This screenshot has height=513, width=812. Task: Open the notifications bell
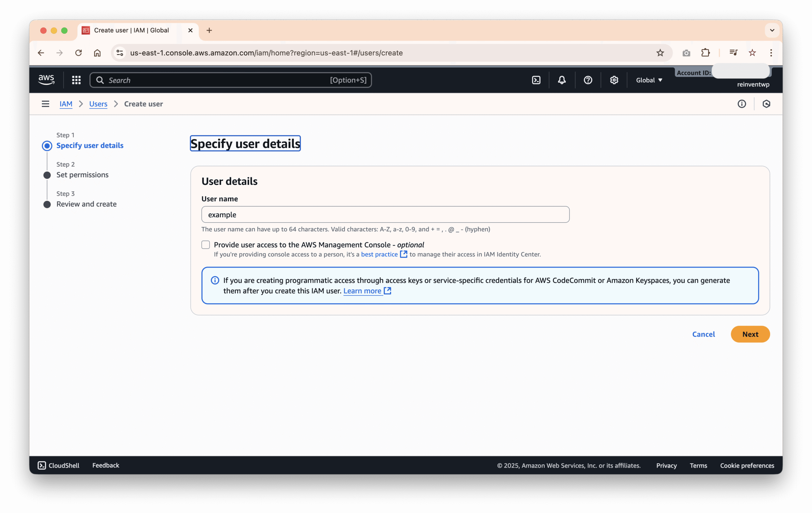click(561, 80)
